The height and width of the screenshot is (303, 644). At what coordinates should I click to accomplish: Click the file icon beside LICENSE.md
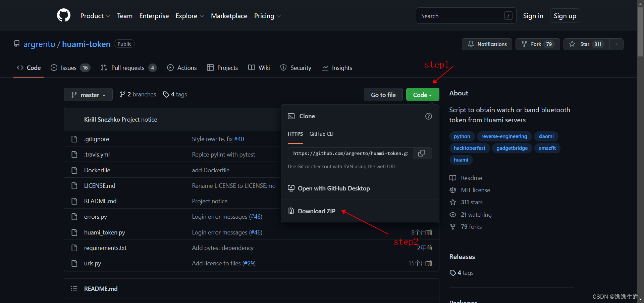coord(74,186)
